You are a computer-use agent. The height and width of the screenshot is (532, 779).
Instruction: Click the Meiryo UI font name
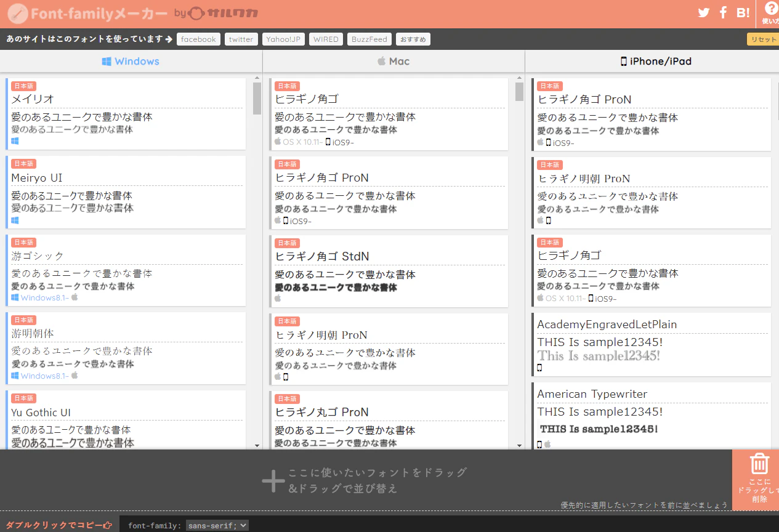pyautogui.click(x=36, y=177)
